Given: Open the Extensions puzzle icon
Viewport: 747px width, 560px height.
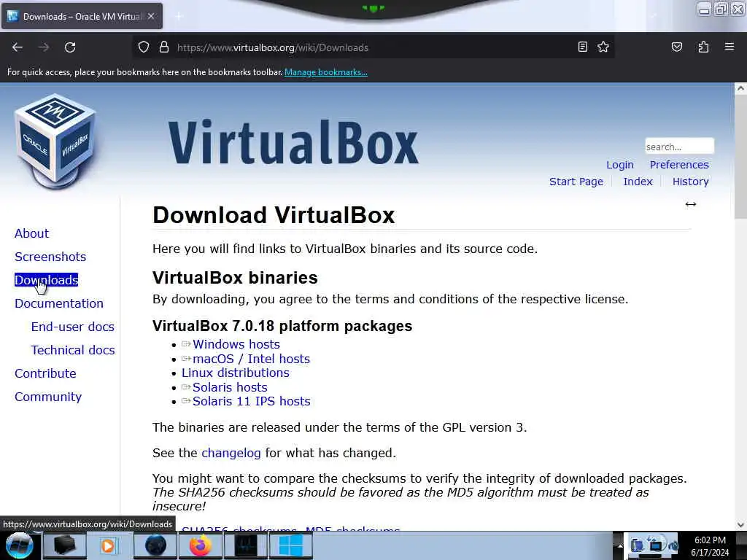Looking at the screenshot, I should [x=703, y=47].
